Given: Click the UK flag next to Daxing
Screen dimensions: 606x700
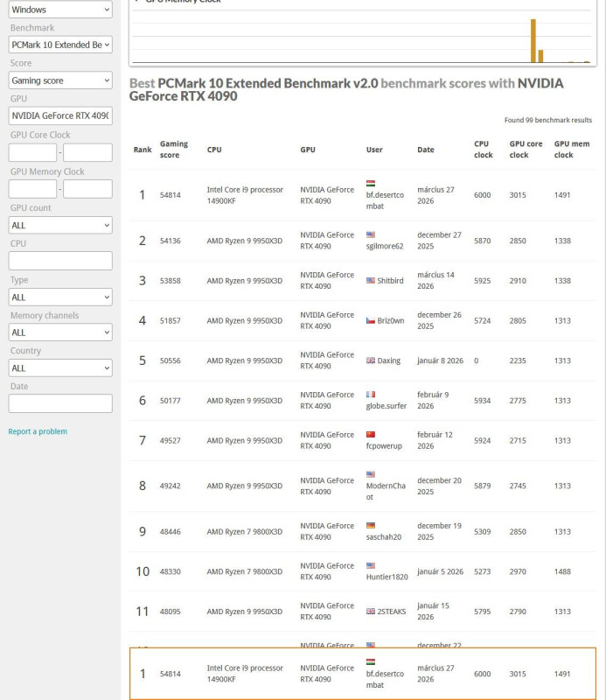Looking at the screenshot, I should 371,360.
